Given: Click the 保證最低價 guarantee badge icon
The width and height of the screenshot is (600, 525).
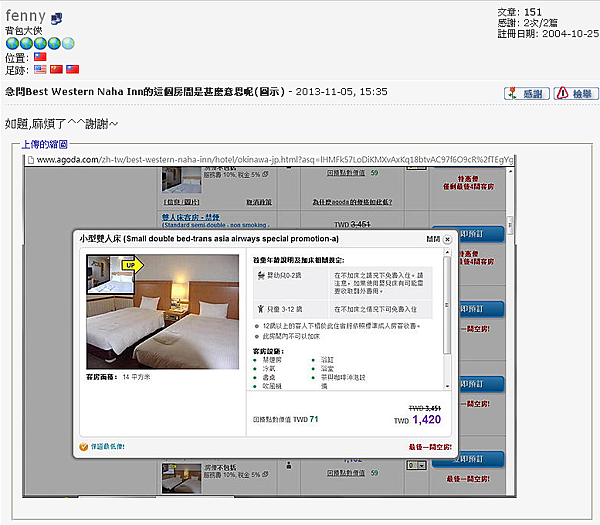Looking at the screenshot, I should pos(83,447).
